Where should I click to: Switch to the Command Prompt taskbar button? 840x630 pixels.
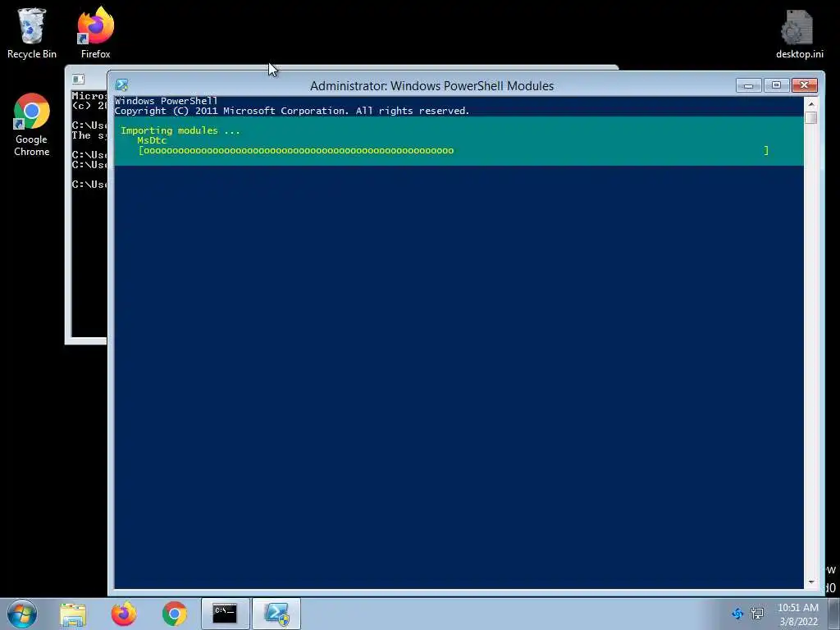225,614
